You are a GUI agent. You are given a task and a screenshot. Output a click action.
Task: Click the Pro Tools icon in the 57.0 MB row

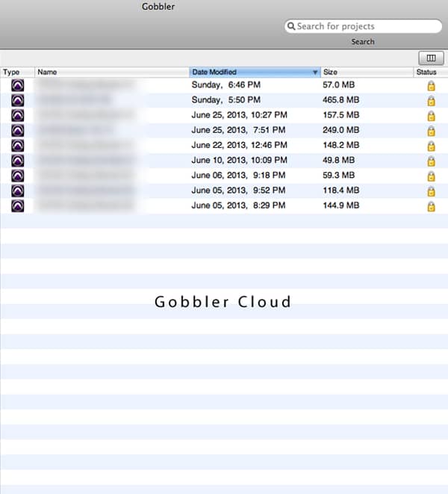point(18,85)
